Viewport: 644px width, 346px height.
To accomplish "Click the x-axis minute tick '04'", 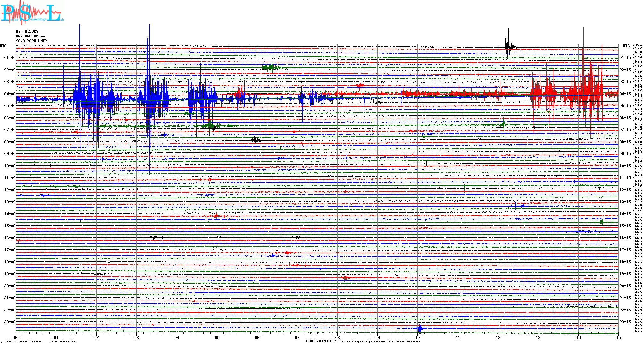I will tap(177, 337).
